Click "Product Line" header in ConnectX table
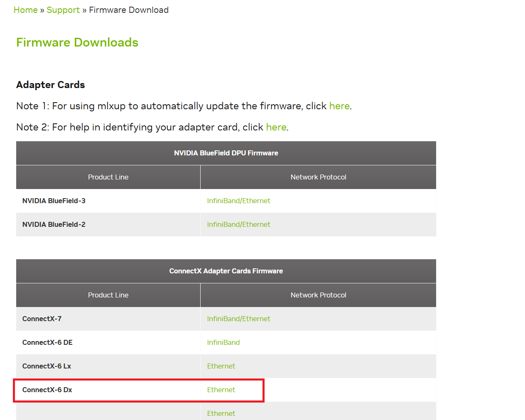This screenshot has width=525, height=420. (108, 295)
